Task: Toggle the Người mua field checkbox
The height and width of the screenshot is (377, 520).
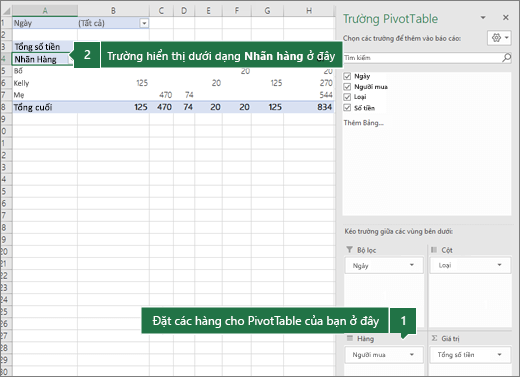Action: pyautogui.click(x=347, y=87)
